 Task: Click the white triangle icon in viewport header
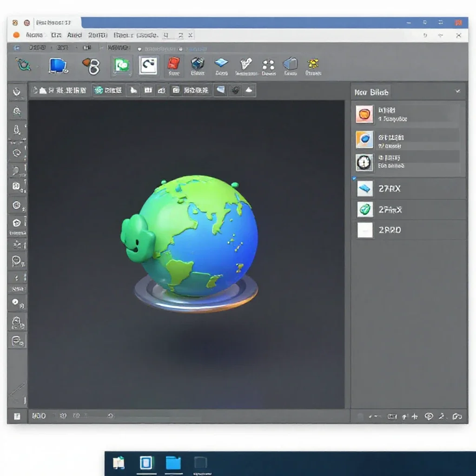tap(249, 90)
